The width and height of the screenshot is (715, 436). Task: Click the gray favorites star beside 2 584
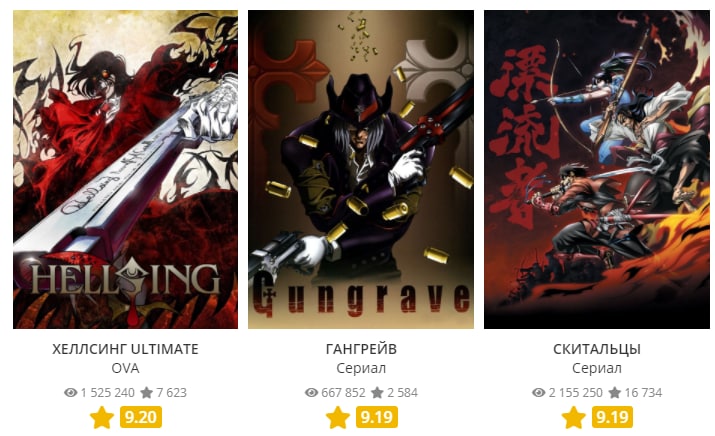click(378, 392)
